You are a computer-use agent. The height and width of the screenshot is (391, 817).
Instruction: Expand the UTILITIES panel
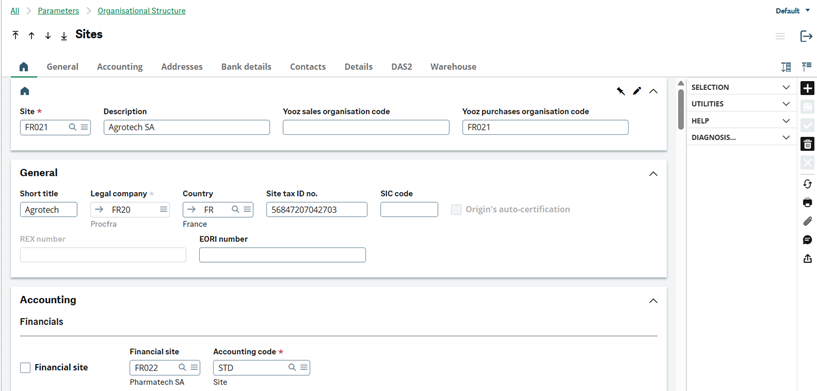[741, 104]
